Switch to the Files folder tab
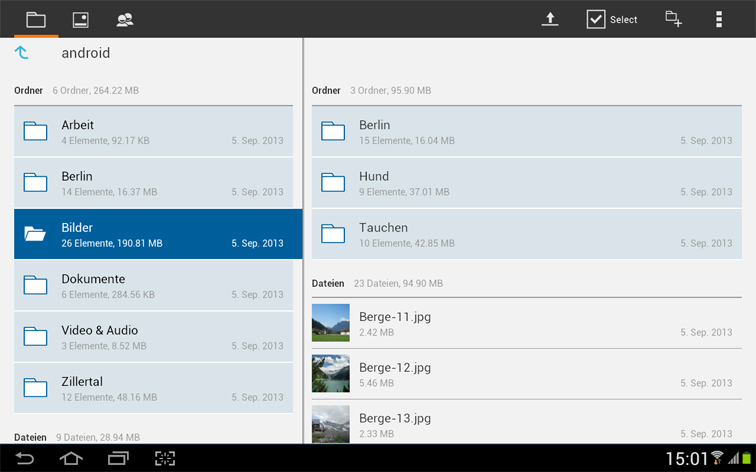 pyautogui.click(x=36, y=20)
